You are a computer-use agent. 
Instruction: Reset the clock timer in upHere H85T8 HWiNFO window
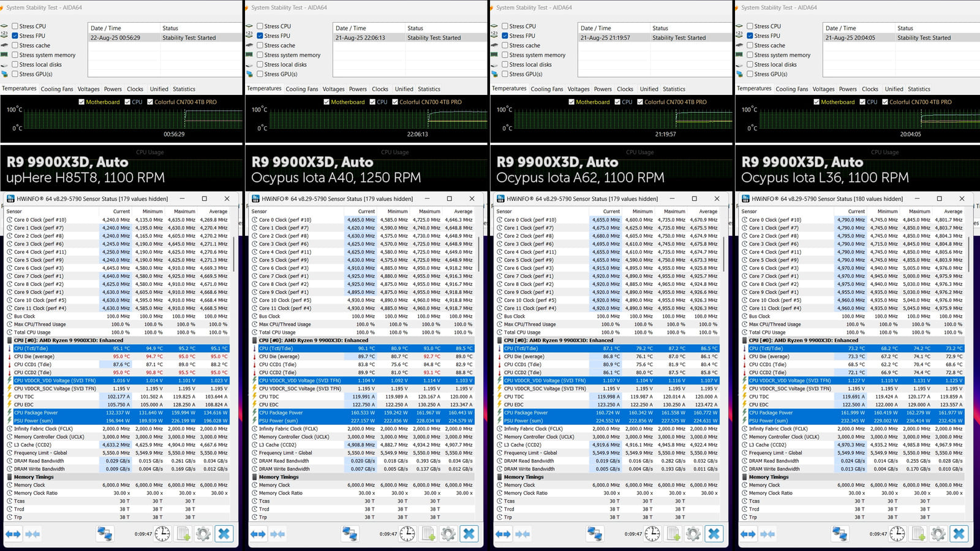(x=162, y=534)
